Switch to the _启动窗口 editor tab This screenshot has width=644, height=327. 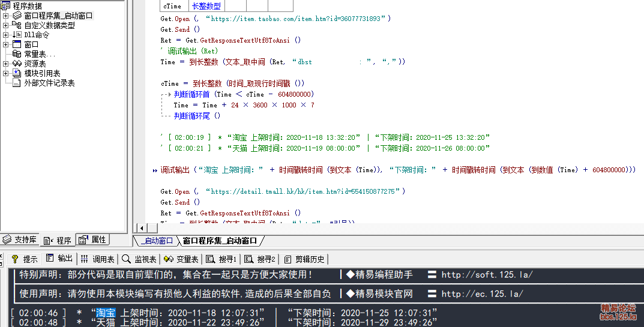coord(155,241)
